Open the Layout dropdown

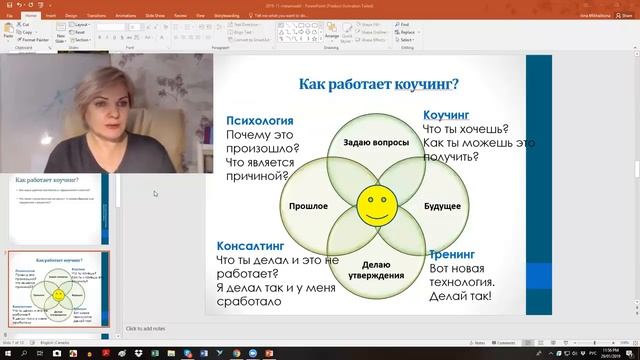pyautogui.click(x=80, y=24)
